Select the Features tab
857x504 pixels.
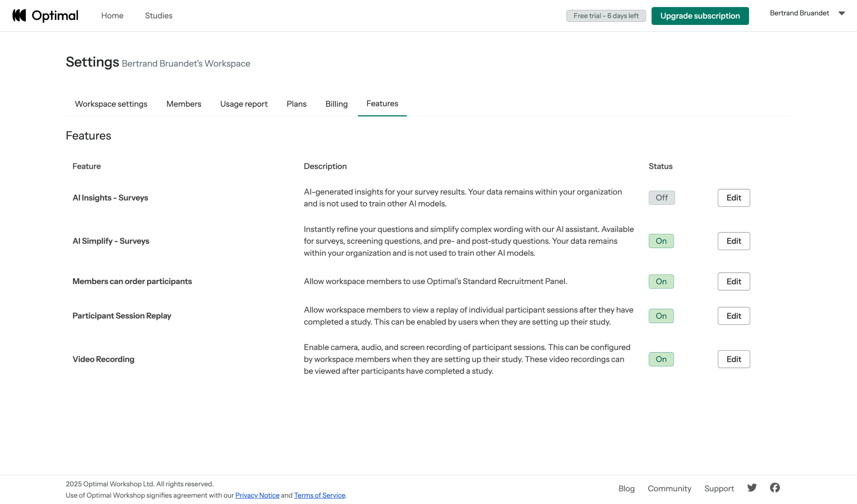(x=382, y=104)
